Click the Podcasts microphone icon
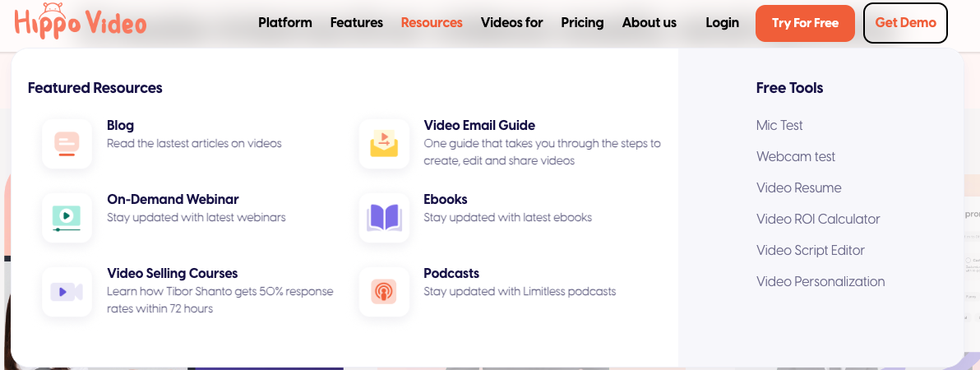 coord(384,292)
